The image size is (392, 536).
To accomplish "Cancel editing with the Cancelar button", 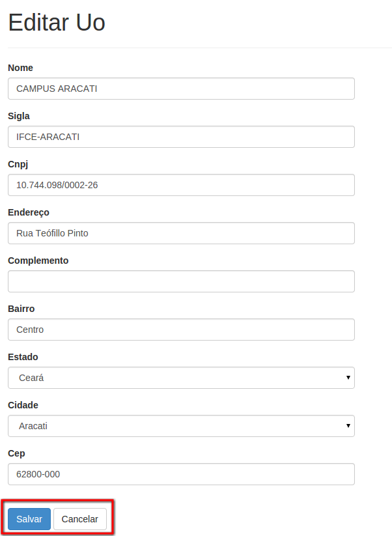I will pos(79,518).
